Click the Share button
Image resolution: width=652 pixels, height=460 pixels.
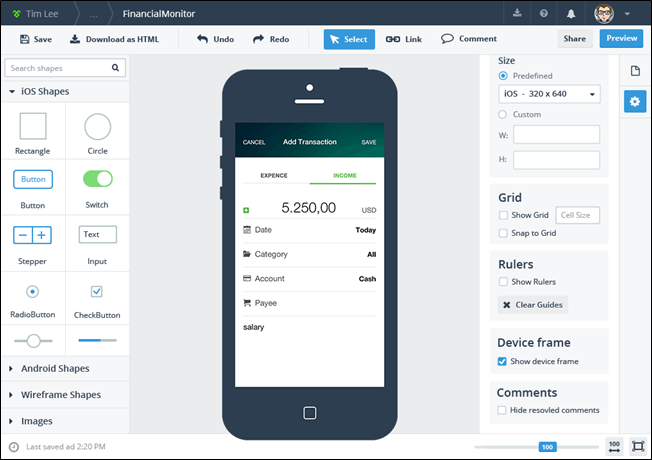575,39
